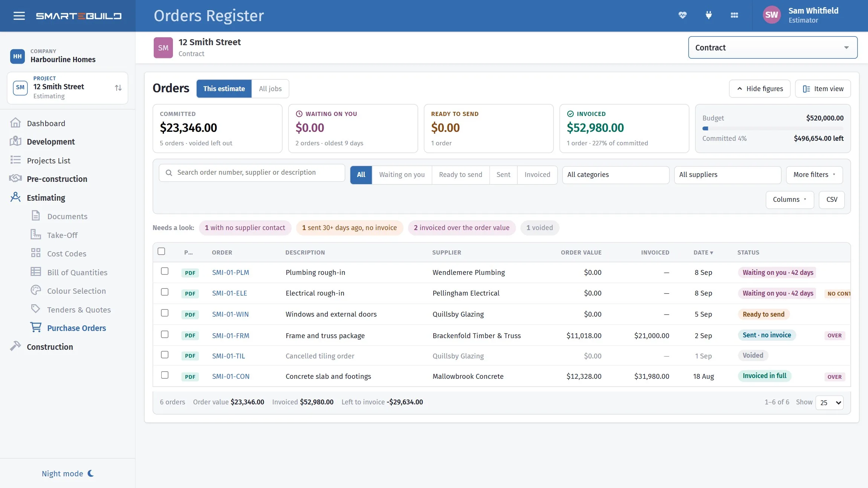Open PDF for order SMI-01-PLM
Viewport: 868px width, 488px height.
pos(190,273)
